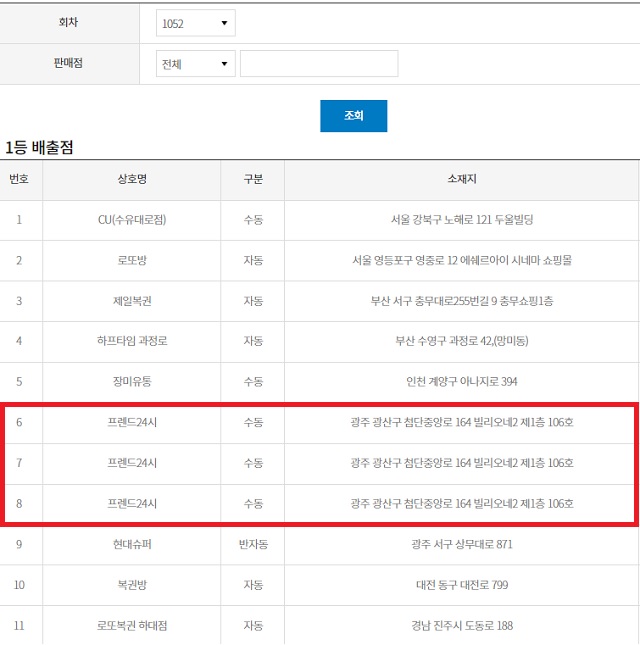Click store name CU(수유대로점)

tap(132, 220)
